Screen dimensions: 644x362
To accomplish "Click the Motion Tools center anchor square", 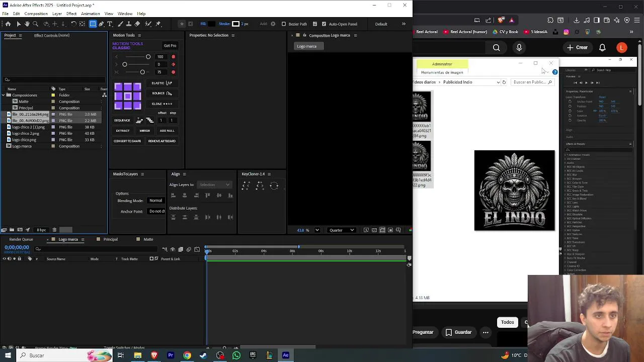I will pos(127,96).
